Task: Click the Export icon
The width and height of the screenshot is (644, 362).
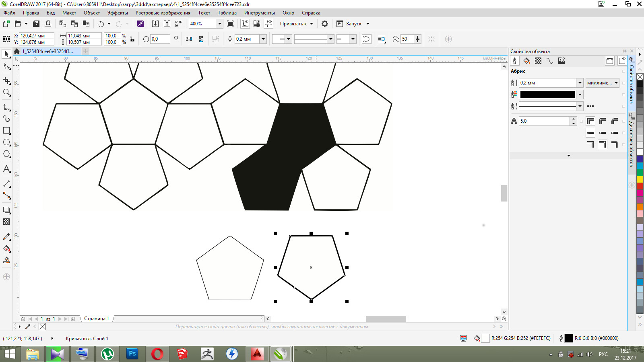Action: point(167,24)
